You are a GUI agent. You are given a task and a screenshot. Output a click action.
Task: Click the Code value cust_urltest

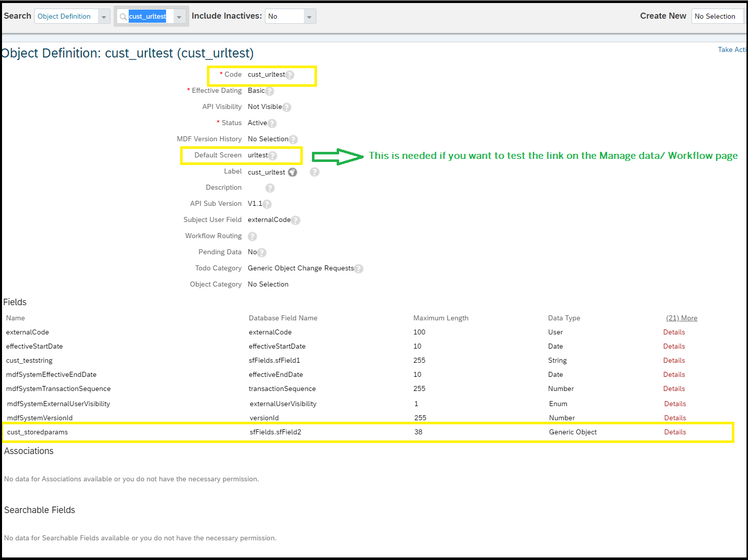pos(266,74)
